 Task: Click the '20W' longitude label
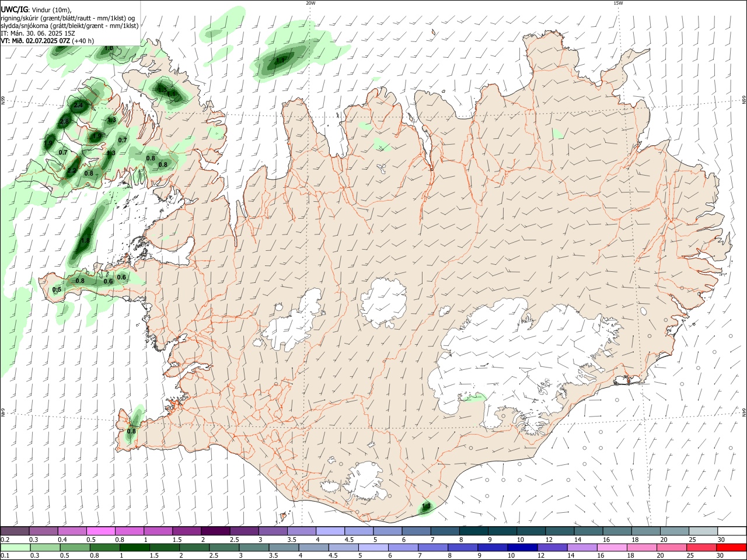click(310, 3)
